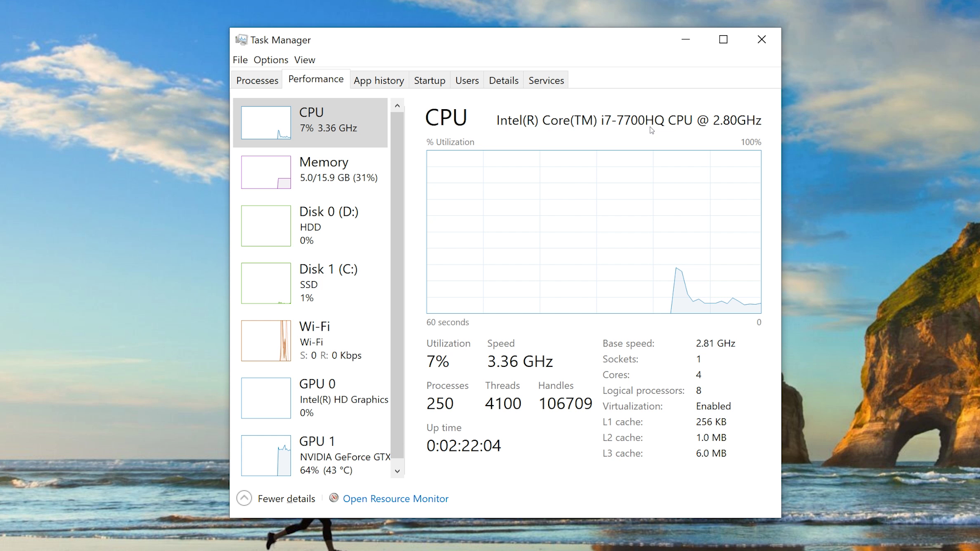Click the Up time value 0:02:22:04

(x=464, y=445)
